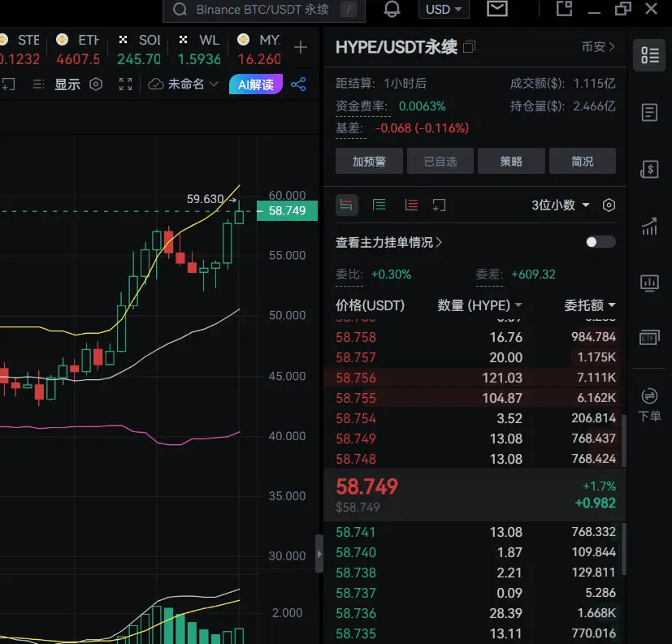
Task: Collapse the chart side panel arrow handle
Action: (x=319, y=554)
